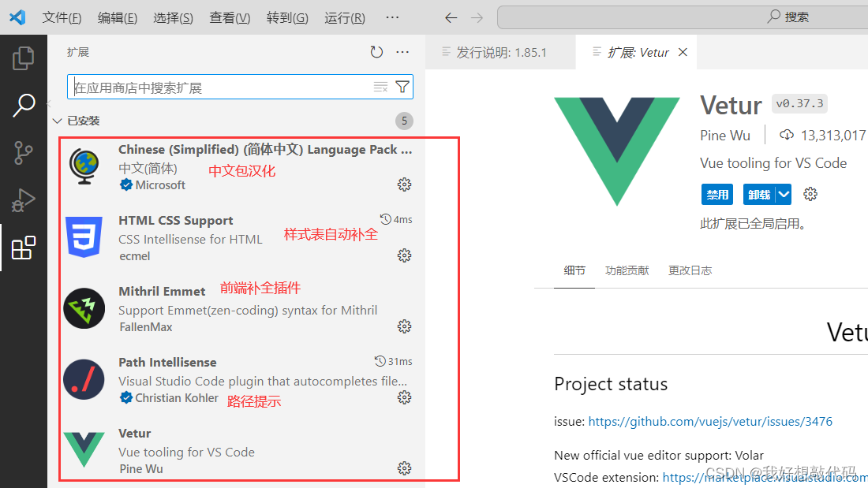
Task: Click the HTML CSS Support CSS3 icon
Action: tap(84, 237)
